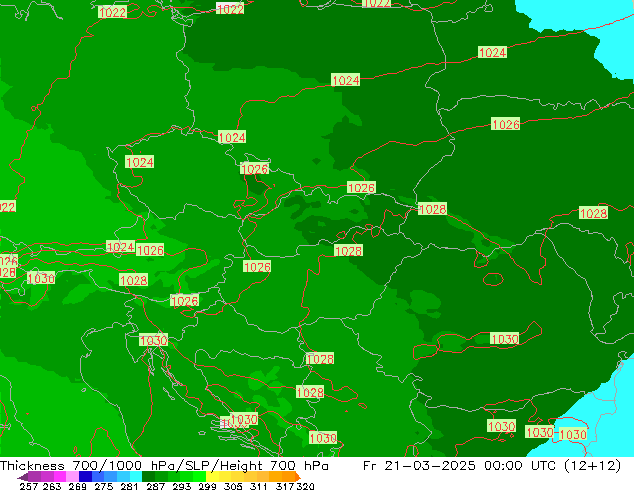
Task: Pick the pure yellow legend swatch
Action: click(212, 477)
